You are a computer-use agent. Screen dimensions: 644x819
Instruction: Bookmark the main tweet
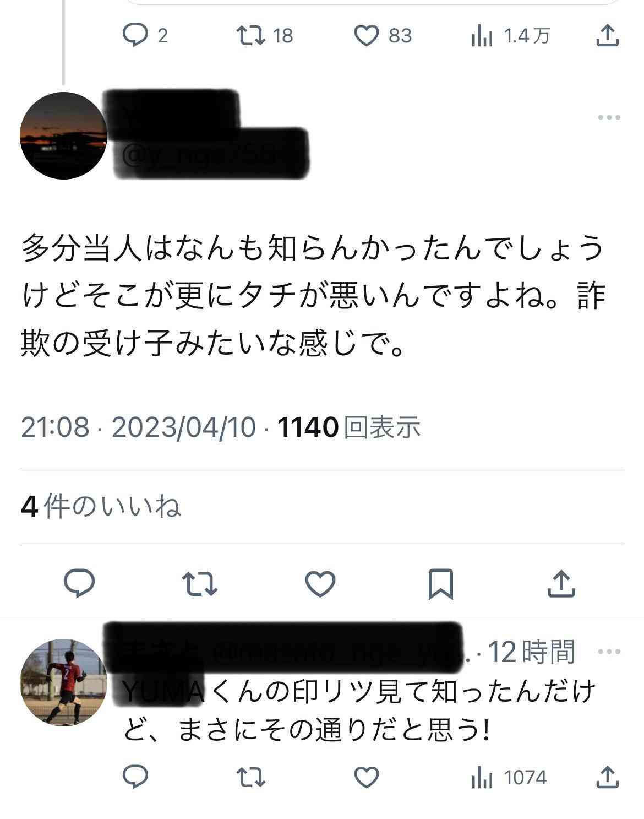pos(441,584)
